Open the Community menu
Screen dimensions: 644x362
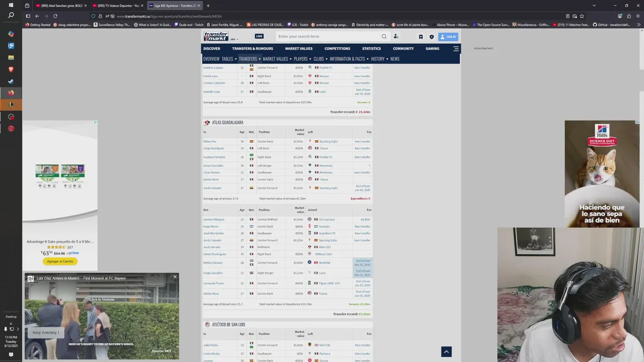point(404,49)
